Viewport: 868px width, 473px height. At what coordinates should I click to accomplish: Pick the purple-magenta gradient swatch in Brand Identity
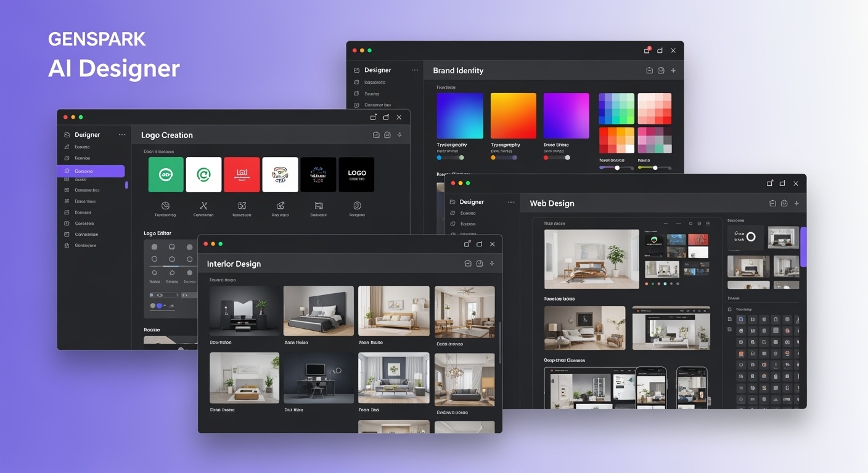pos(567,116)
